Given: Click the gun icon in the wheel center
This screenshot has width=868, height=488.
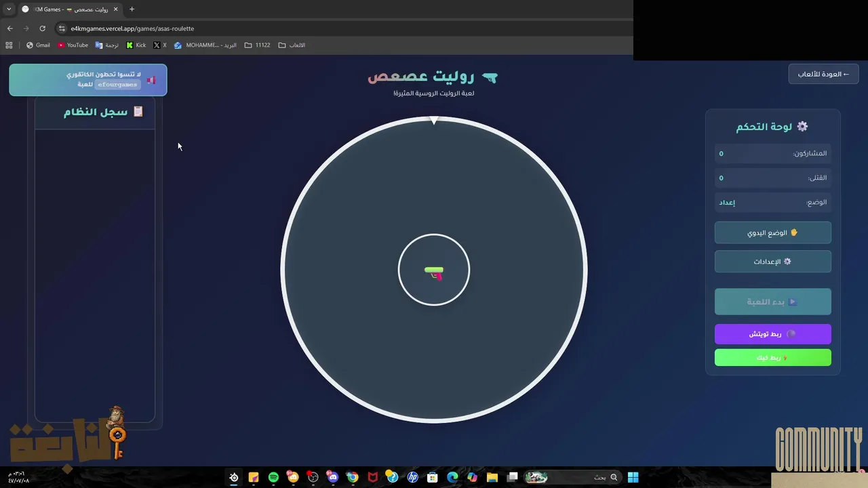Looking at the screenshot, I should (434, 273).
